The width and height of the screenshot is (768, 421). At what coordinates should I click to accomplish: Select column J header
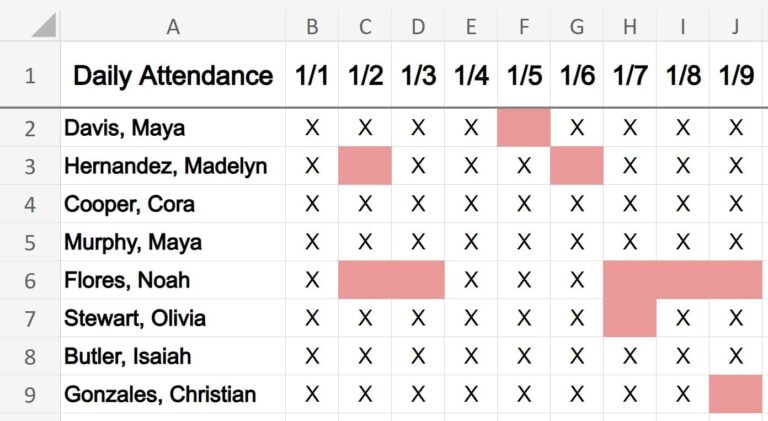[x=736, y=26]
